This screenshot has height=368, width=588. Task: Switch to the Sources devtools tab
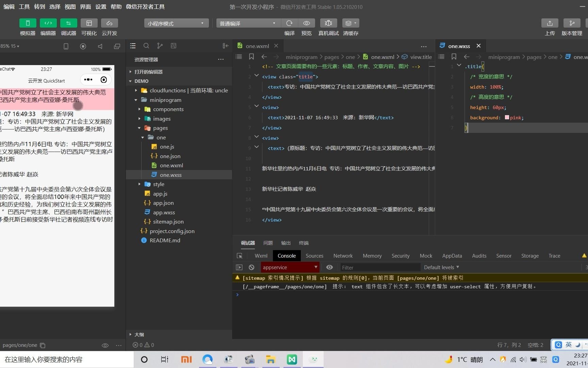pos(314,256)
